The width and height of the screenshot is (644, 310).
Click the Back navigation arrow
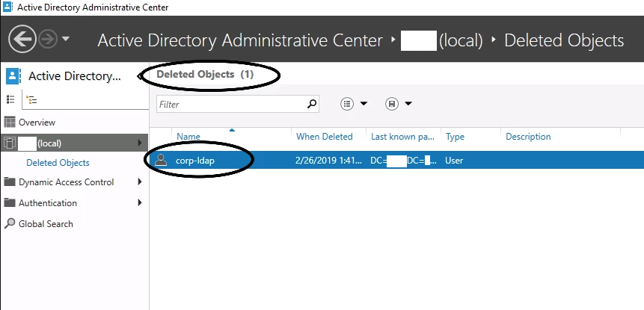22,39
